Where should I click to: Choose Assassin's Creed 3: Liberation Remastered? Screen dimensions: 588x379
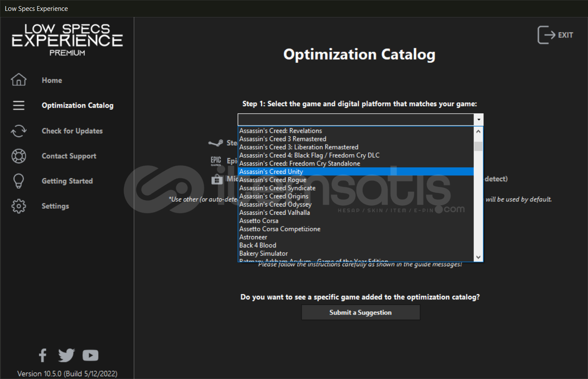[356, 147]
